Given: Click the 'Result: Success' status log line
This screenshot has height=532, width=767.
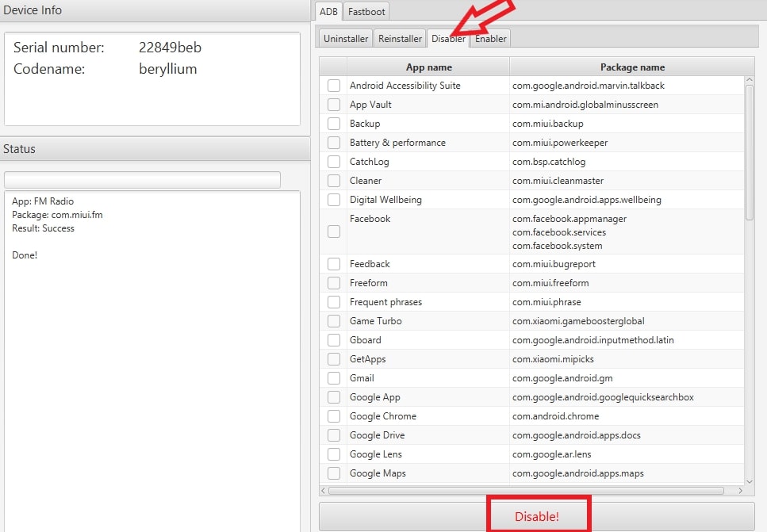Looking at the screenshot, I should [x=43, y=228].
